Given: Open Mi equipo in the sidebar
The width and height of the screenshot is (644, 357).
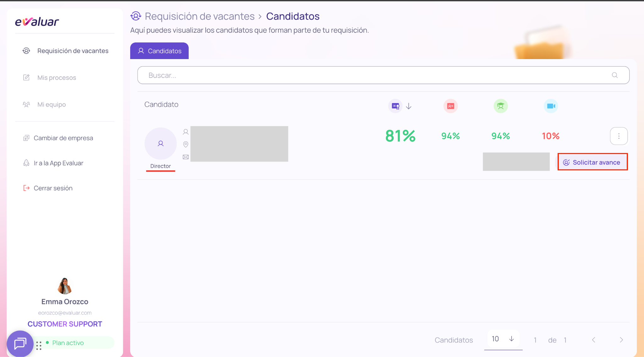Looking at the screenshot, I should [52, 104].
